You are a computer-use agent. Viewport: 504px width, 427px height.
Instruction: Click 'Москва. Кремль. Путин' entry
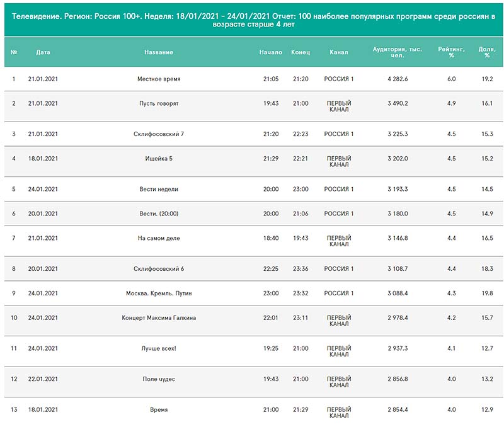click(x=159, y=293)
